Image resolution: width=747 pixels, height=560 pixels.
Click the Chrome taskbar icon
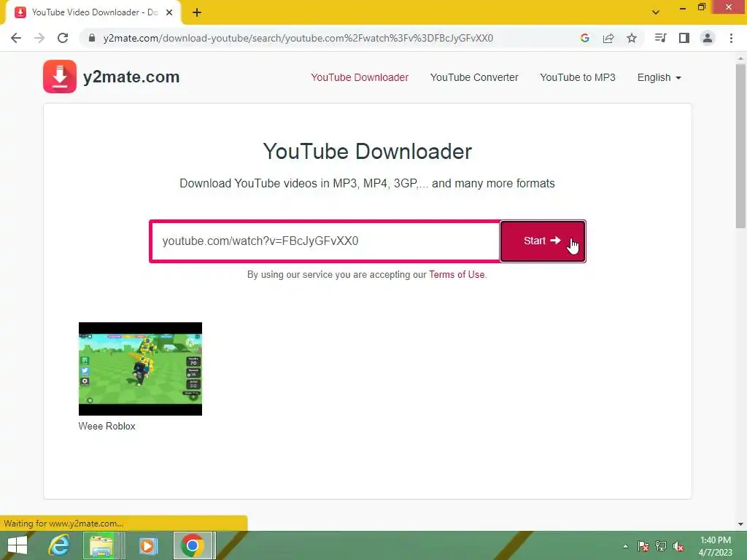pos(193,545)
